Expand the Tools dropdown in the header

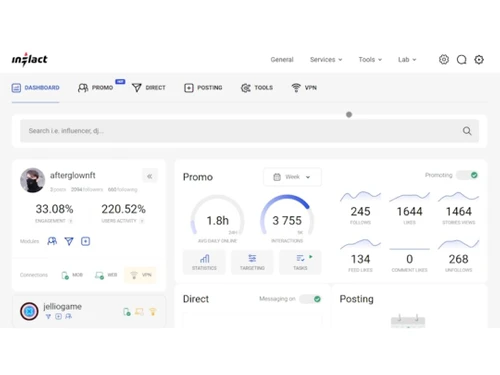(370, 60)
